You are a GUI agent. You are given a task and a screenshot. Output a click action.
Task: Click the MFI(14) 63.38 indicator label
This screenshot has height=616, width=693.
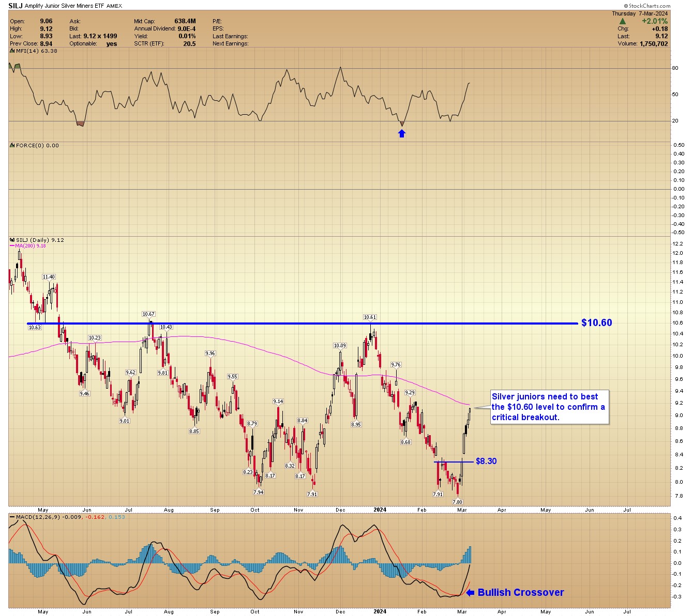click(x=36, y=51)
